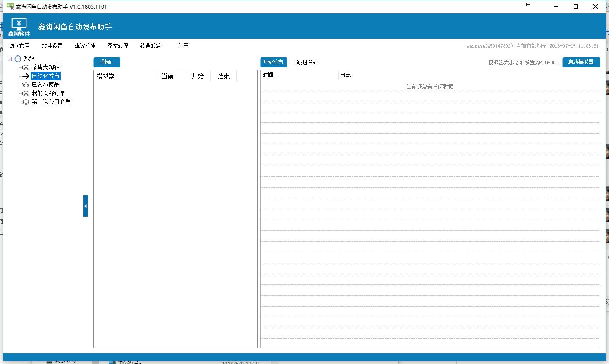Screen dimensions: 609x364
Task: Open the 续费激活 menu
Action: 150,46
